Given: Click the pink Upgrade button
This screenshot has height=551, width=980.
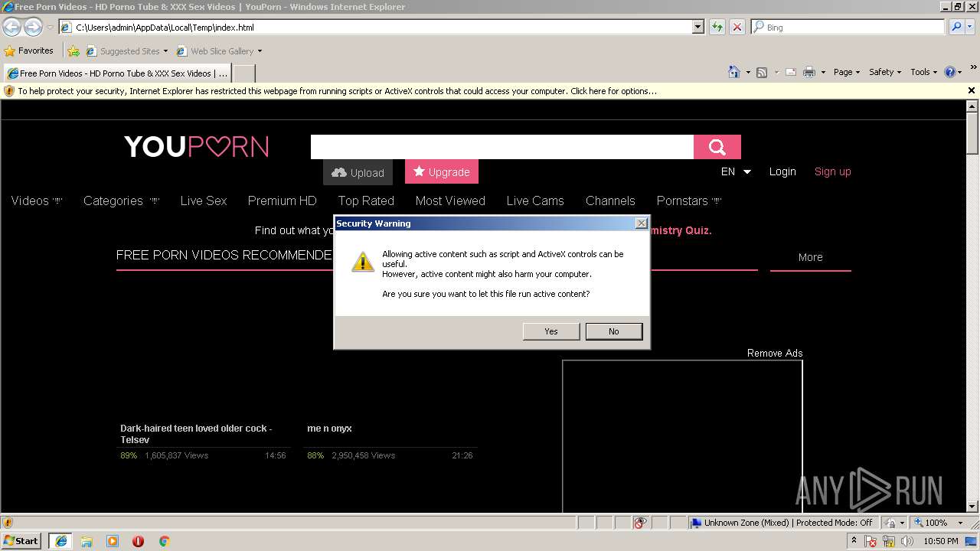Looking at the screenshot, I should pos(442,171).
